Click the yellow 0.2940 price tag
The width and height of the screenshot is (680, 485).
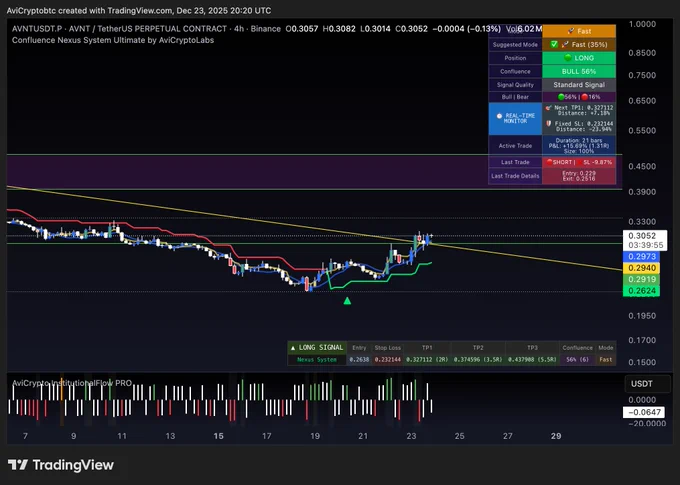click(641, 268)
